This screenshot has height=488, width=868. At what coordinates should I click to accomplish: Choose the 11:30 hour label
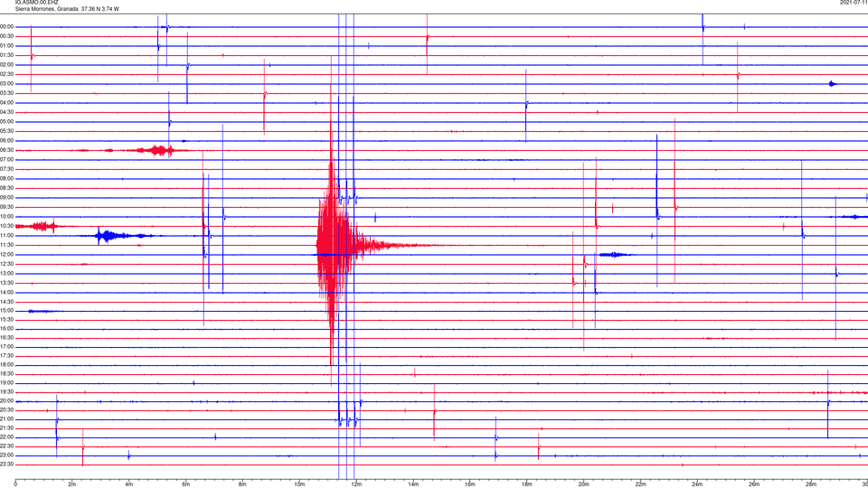coord(7,245)
